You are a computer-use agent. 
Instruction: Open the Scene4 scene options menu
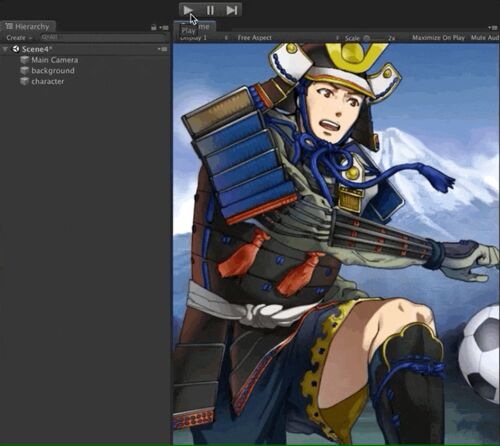pyautogui.click(x=163, y=49)
